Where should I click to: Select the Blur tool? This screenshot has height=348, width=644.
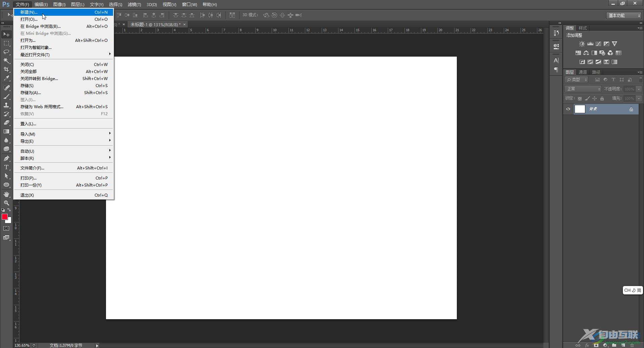click(x=6, y=140)
